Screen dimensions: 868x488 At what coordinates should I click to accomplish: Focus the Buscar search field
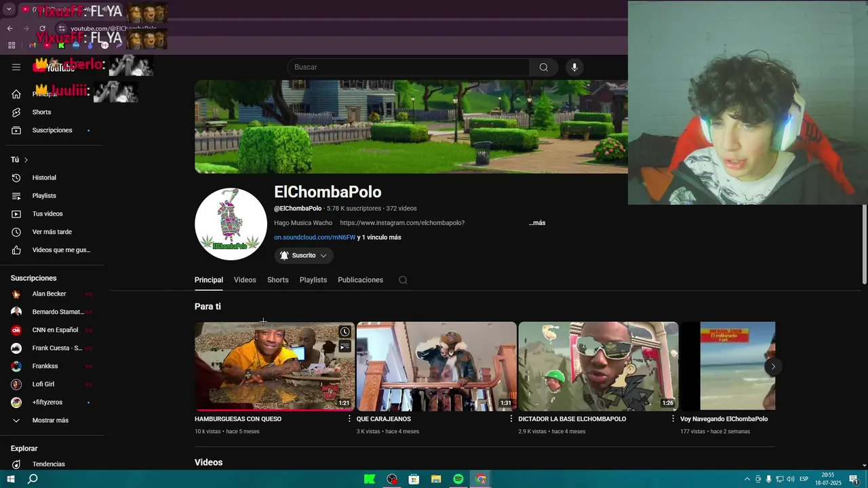tap(408, 67)
